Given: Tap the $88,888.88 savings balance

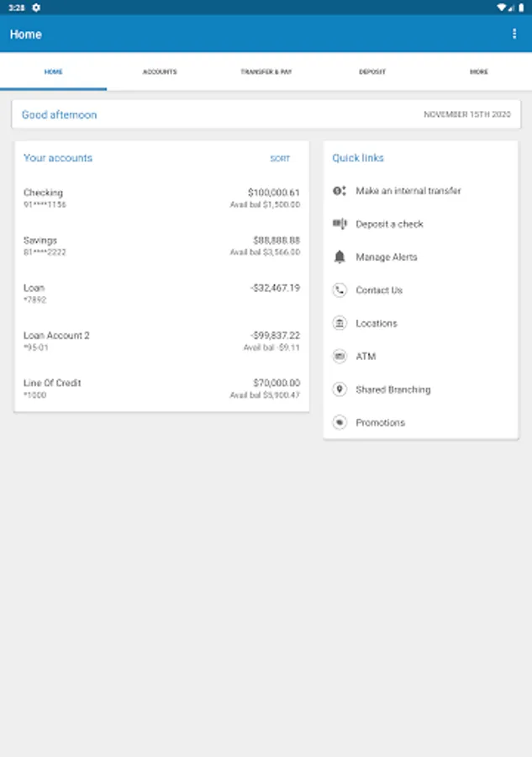Looking at the screenshot, I should (x=277, y=240).
